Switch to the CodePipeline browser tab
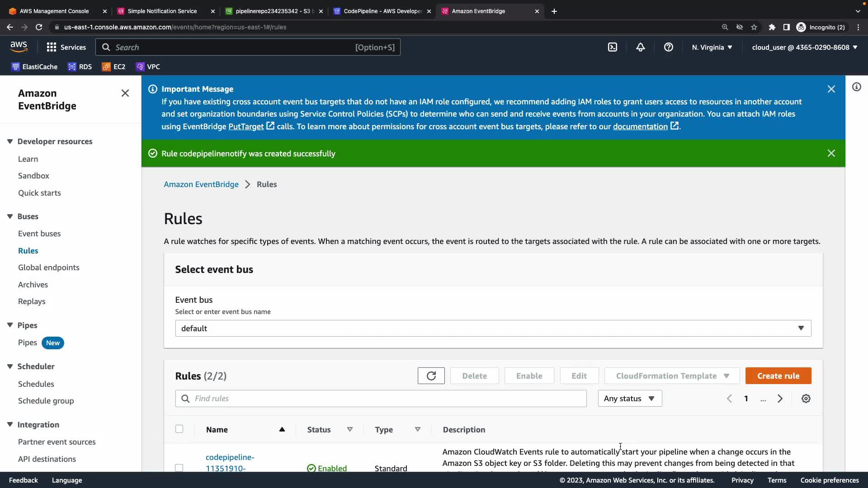The image size is (868, 488). [382, 11]
